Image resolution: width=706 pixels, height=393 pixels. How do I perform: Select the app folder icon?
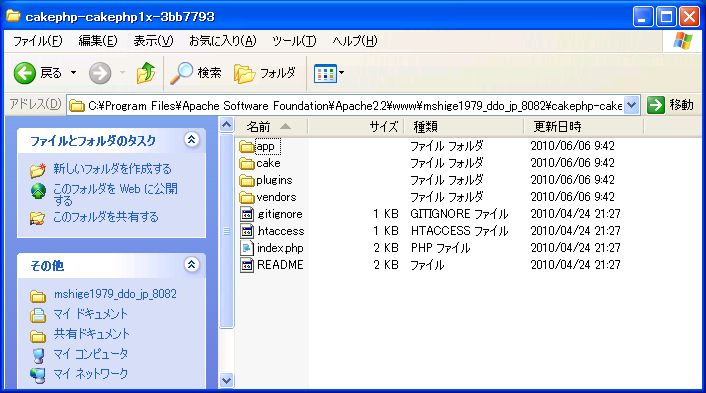point(247,146)
